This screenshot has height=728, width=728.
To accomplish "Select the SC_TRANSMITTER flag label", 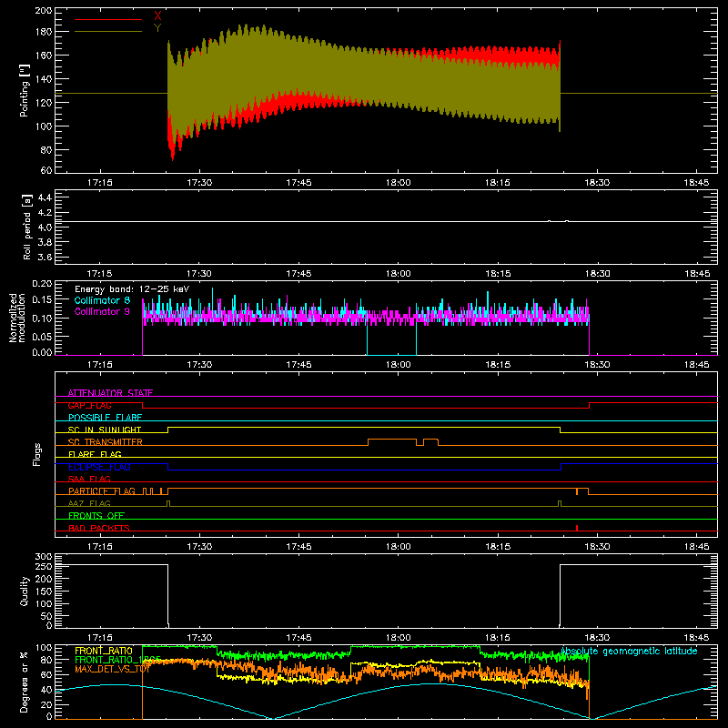I will (105, 442).
